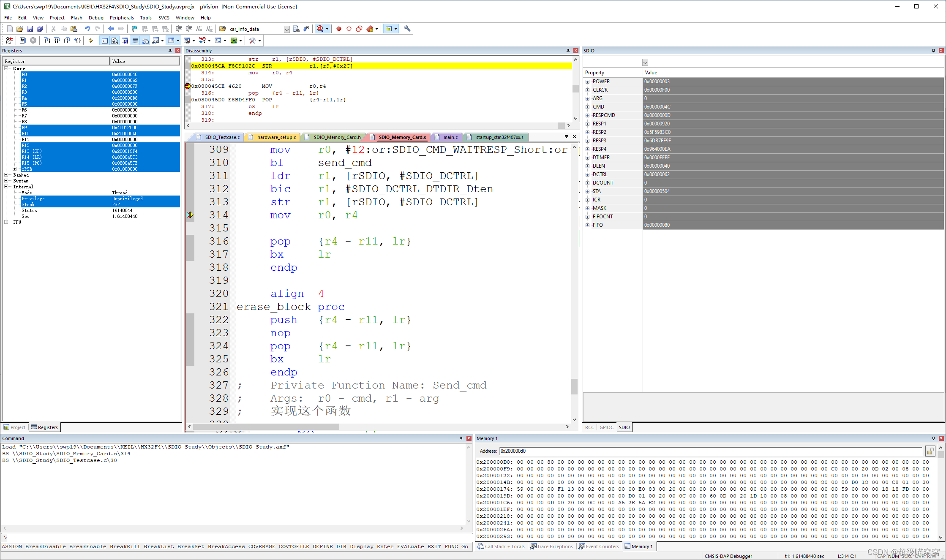Collapse the Core register group

coord(6,68)
